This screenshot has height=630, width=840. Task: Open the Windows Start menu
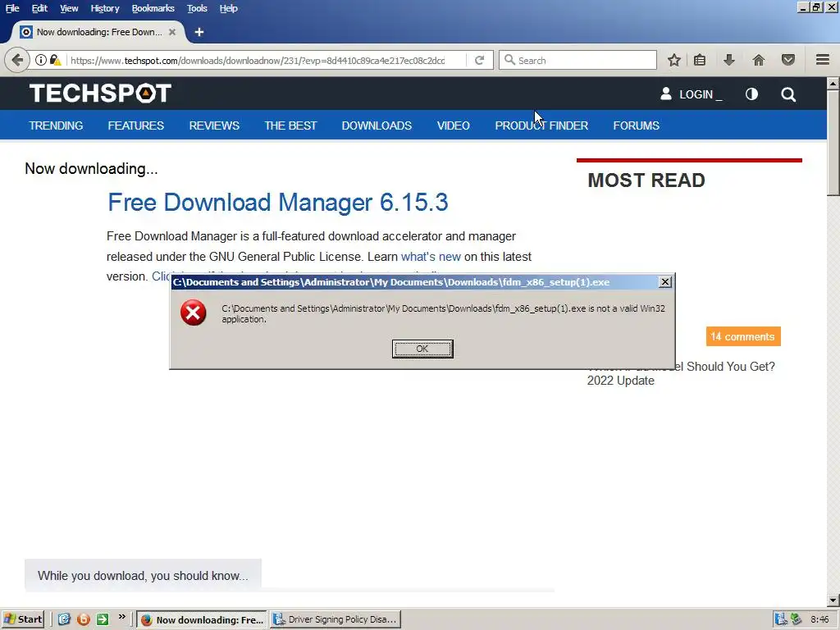[22, 619]
